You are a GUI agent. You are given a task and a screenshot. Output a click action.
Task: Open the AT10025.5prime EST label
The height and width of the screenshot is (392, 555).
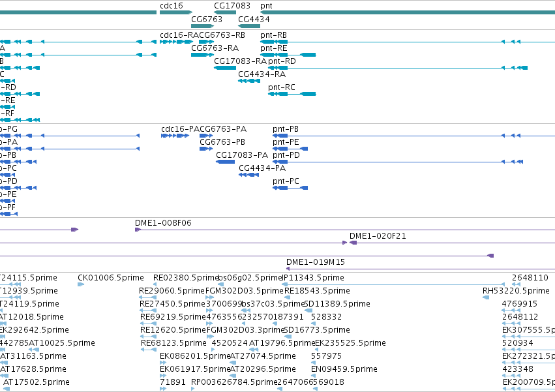[62, 343]
